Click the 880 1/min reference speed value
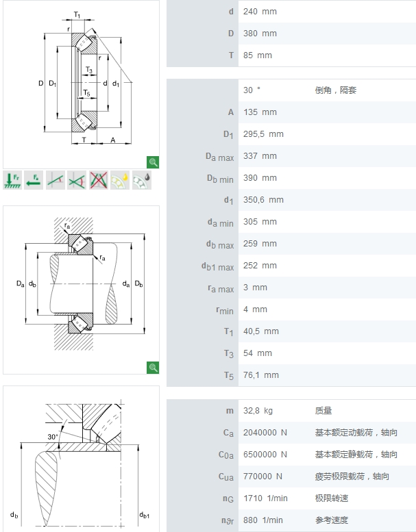 pyautogui.click(x=263, y=520)
